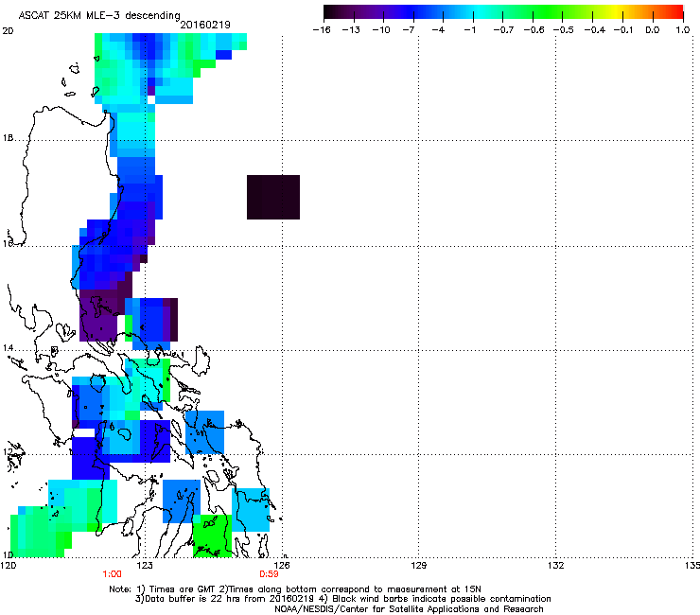Viewport: 700px width, 615px height.
Task: Click the longitude label 120 on the bottom axis
Action: click(8, 566)
